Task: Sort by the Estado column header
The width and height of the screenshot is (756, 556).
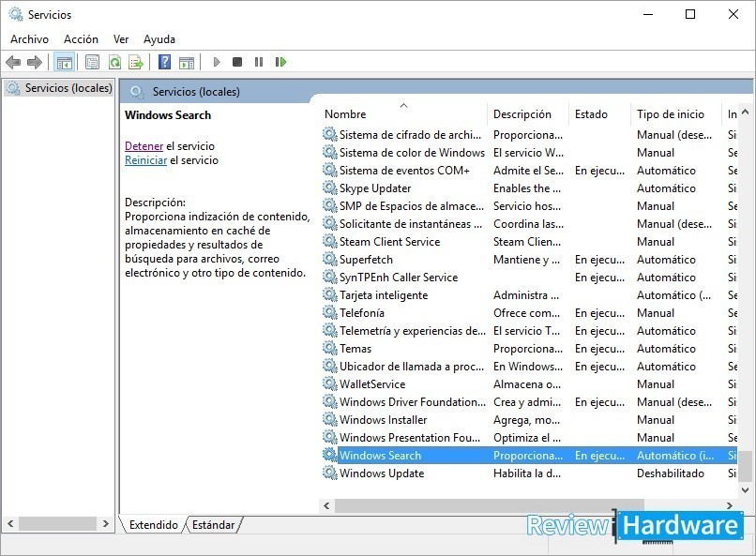Action: (599, 114)
